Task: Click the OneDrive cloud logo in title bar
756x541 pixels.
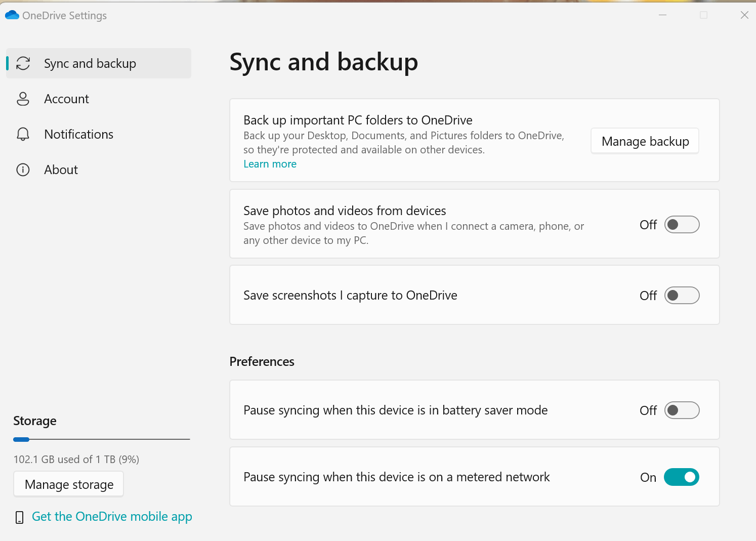Action: (12, 15)
